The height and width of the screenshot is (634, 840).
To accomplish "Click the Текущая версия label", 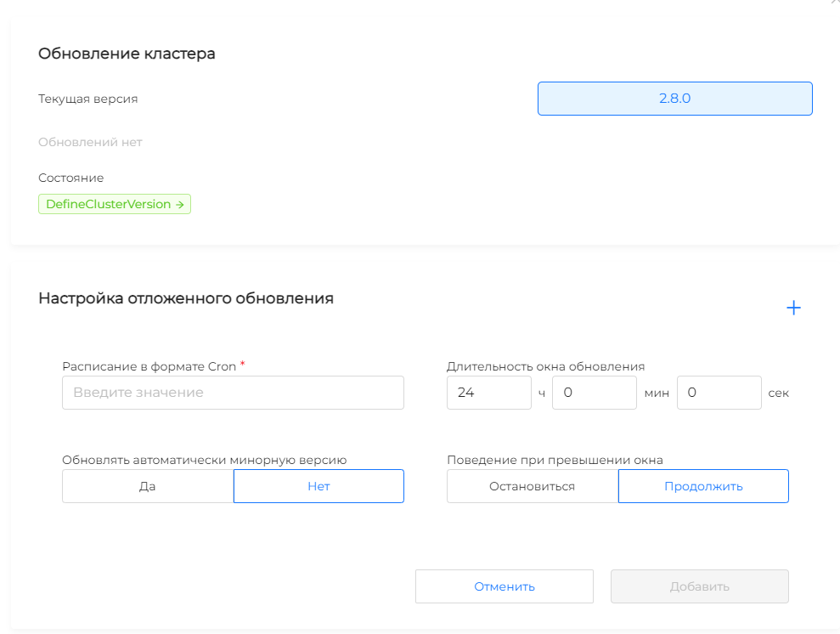I will (87, 99).
